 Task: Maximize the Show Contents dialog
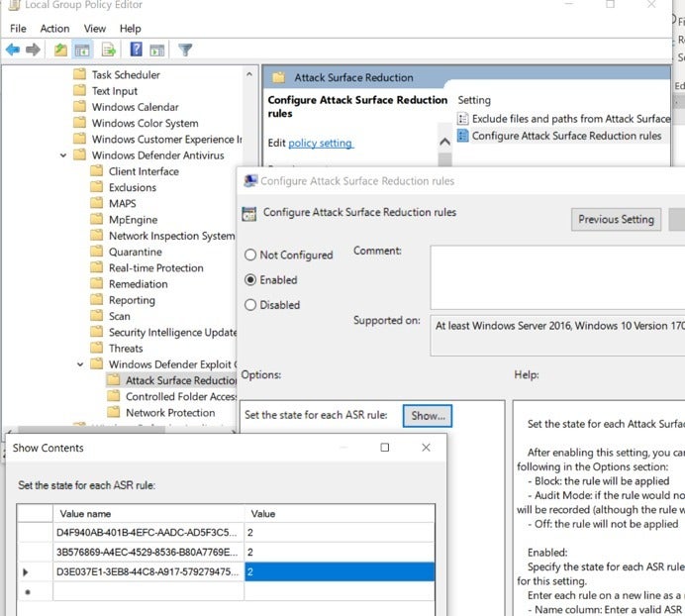385,448
